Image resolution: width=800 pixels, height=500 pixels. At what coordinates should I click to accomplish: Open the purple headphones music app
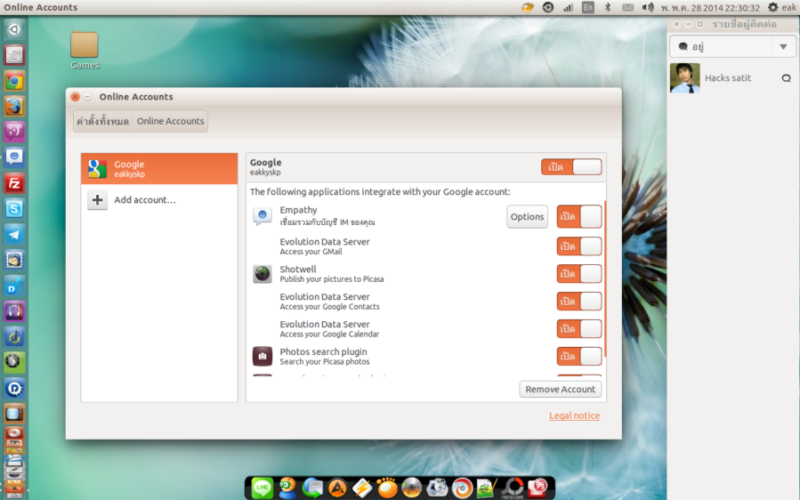(x=14, y=311)
